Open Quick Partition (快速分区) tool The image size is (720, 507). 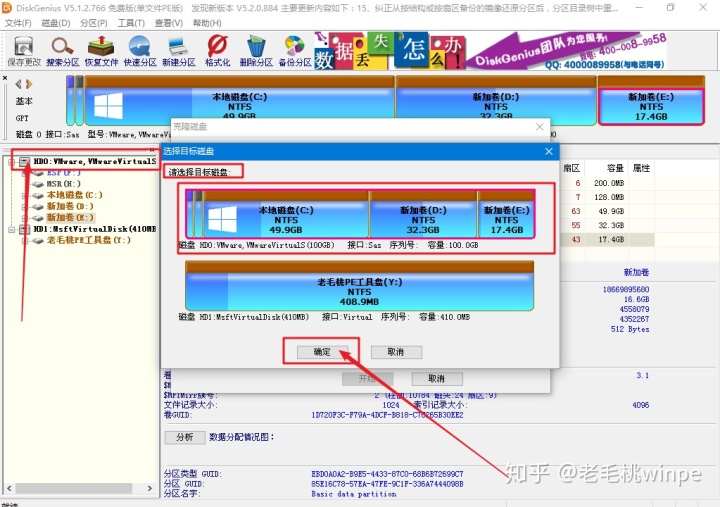click(140, 51)
